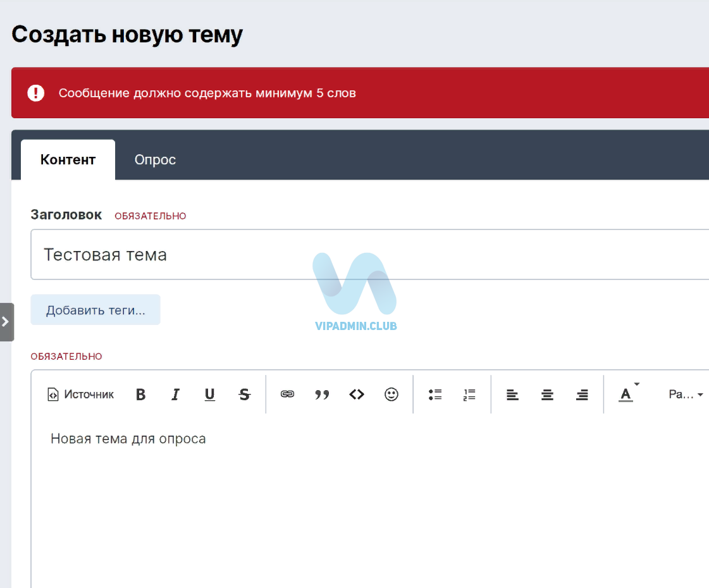The image size is (709, 588).
Task: Insert a quote block
Action: point(322,395)
